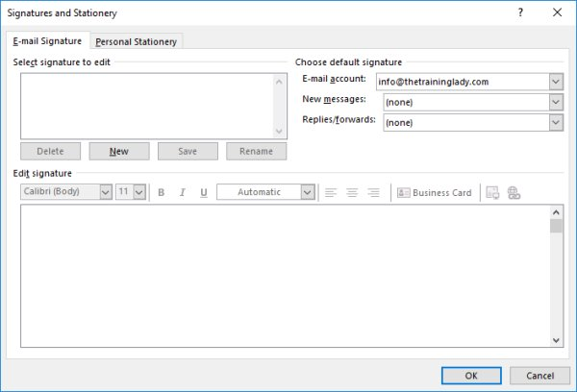577x392 pixels.
Task: Switch to the Personal Stationery tab
Action: pyautogui.click(x=137, y=41)
